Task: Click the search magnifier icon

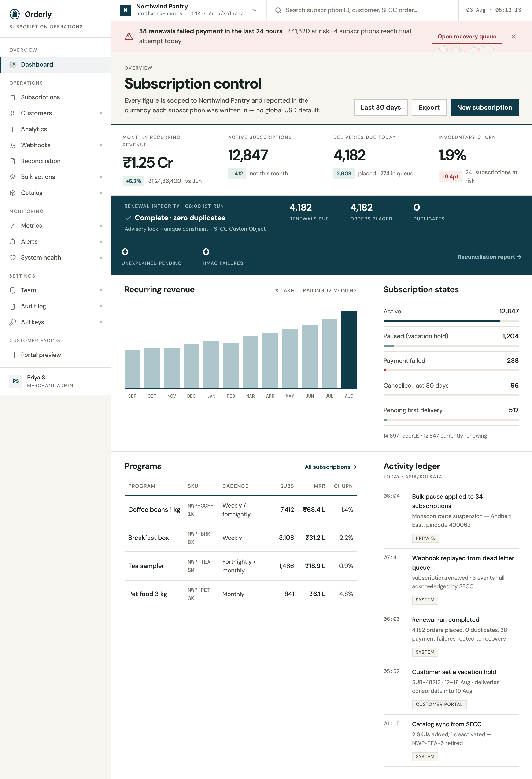Action: 278,10
